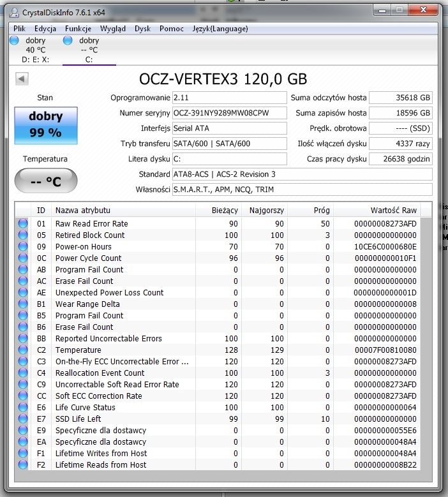
Task: Select the D: E: X: disk tab
Action: click(x=36, y=50)
